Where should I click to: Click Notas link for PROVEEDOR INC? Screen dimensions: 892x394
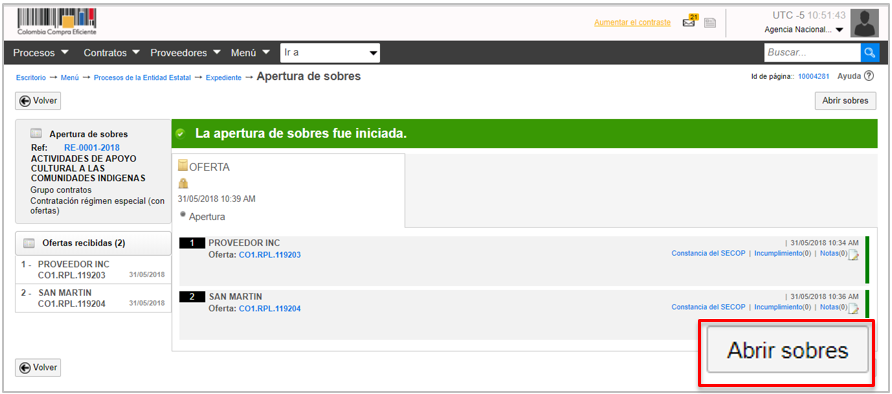(829, 254)
